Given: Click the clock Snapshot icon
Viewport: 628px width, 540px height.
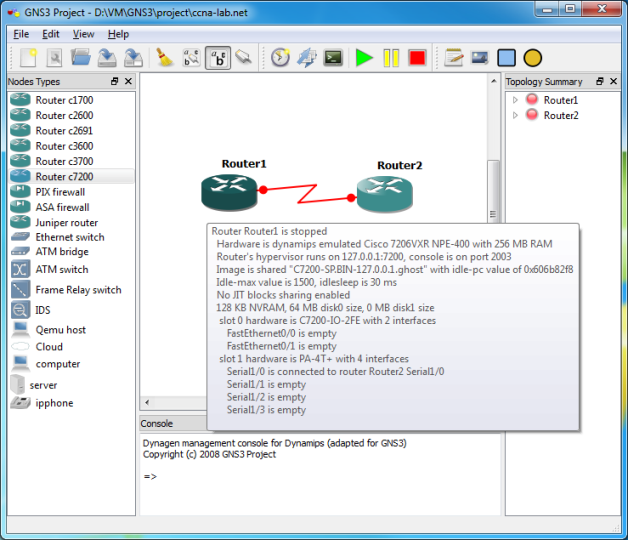Looking at the screenshot, I should tap(280, 58).
